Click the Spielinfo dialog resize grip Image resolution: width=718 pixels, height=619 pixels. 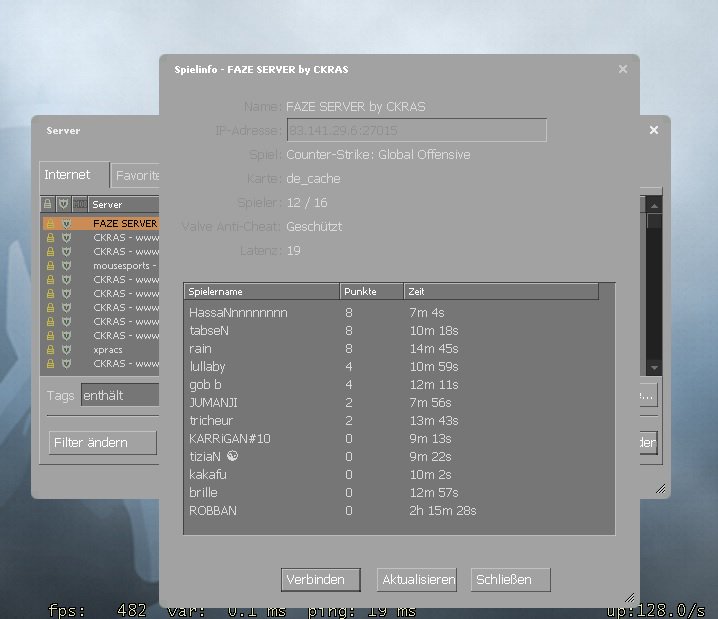(x=629, y=598)
